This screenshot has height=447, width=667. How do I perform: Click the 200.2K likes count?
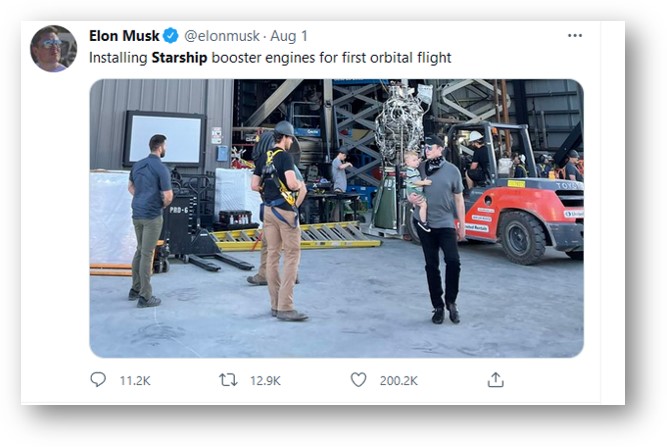pyautogui.click(x=398, y=381)
